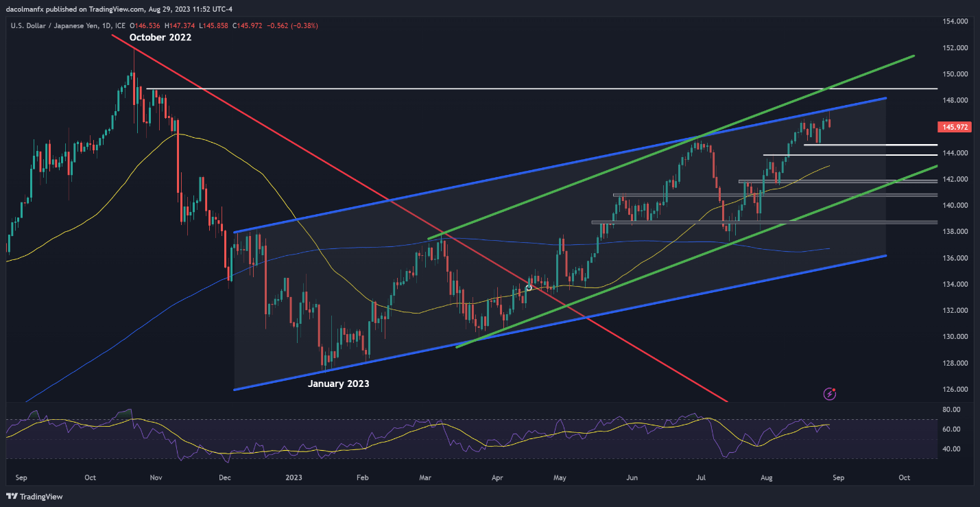Click the 128.000 price axis label
Viewport: 980px width, 507px height.
955,363
